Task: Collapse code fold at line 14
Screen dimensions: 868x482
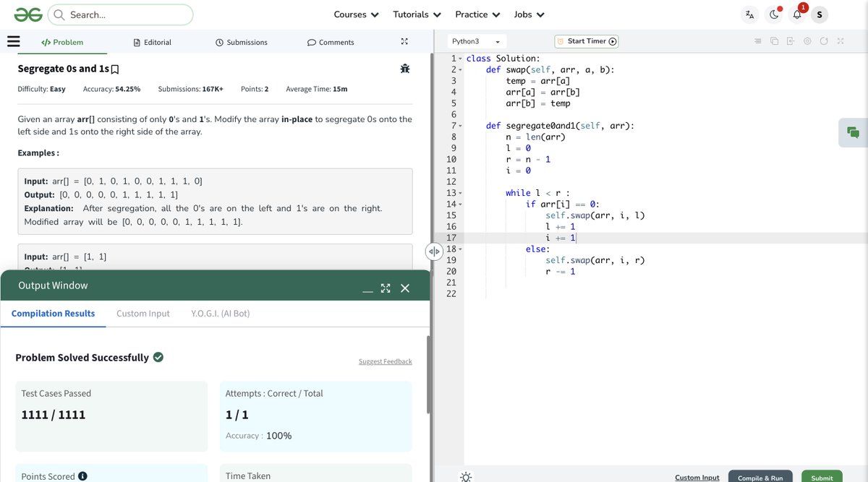Action: (460, 205)
